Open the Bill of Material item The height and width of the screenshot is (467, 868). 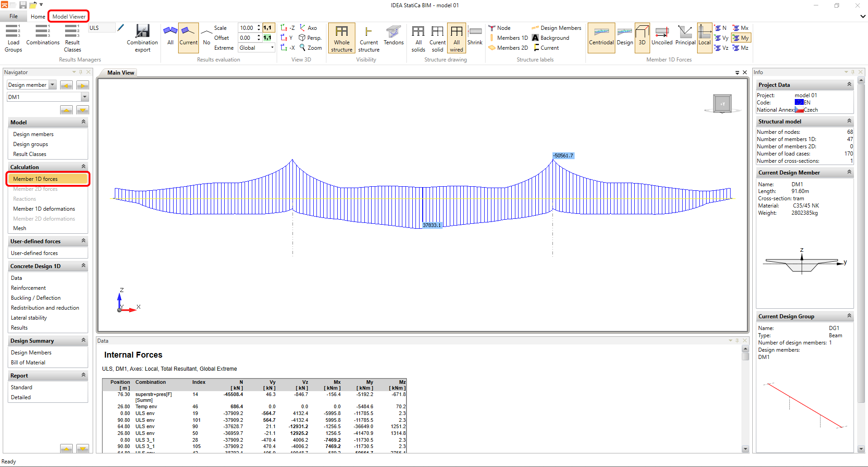point(28,363)
